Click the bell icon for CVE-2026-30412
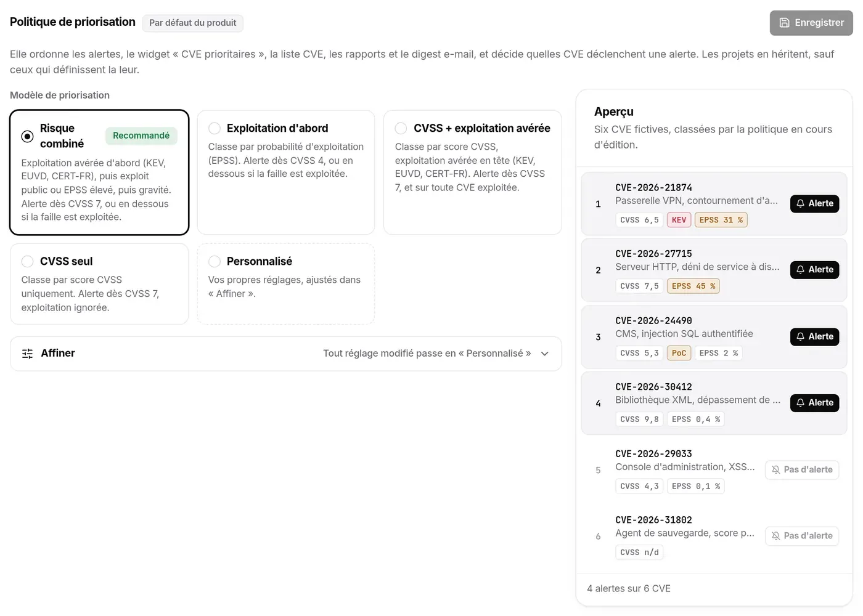Image resolution: width=863 pixels, height=616 pixels. click(800, 403)
